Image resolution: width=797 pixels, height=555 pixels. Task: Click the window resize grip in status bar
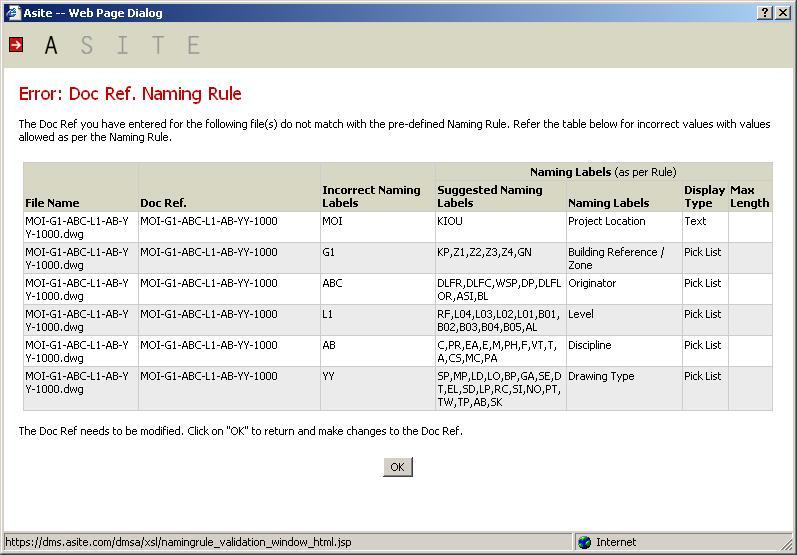(785, 543)
